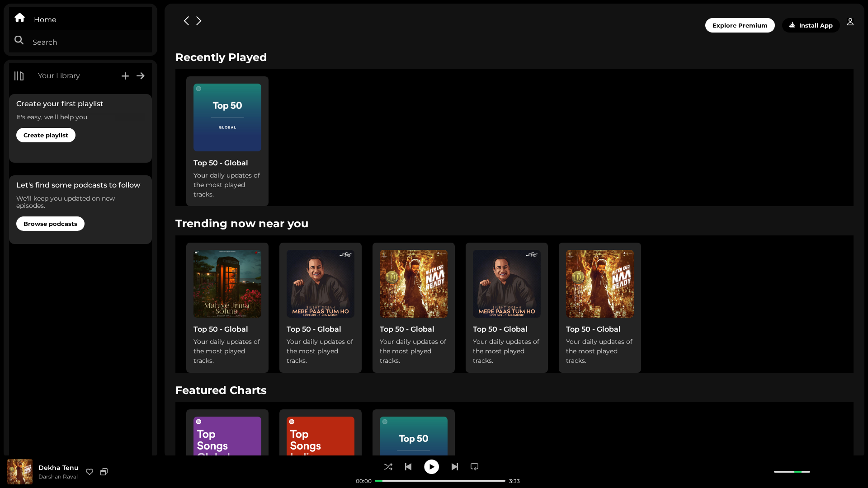Screen dimensions: 868x488
Task: Click Trending now near you heading
Action: pos(242,224)
